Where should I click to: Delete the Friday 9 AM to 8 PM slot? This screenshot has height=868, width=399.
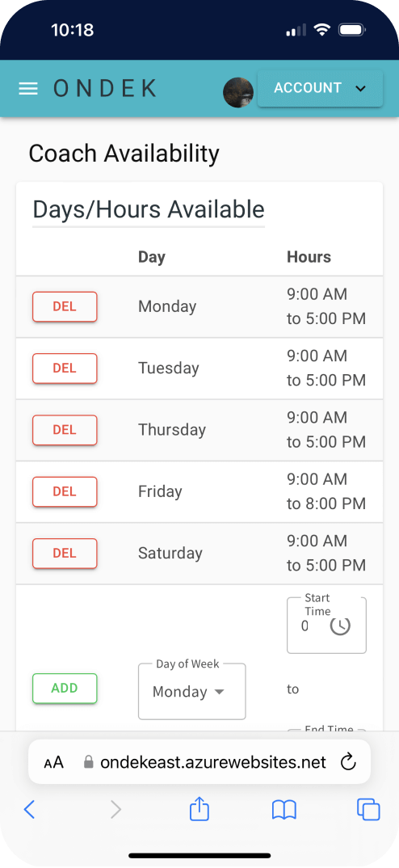tap(65, 491)
